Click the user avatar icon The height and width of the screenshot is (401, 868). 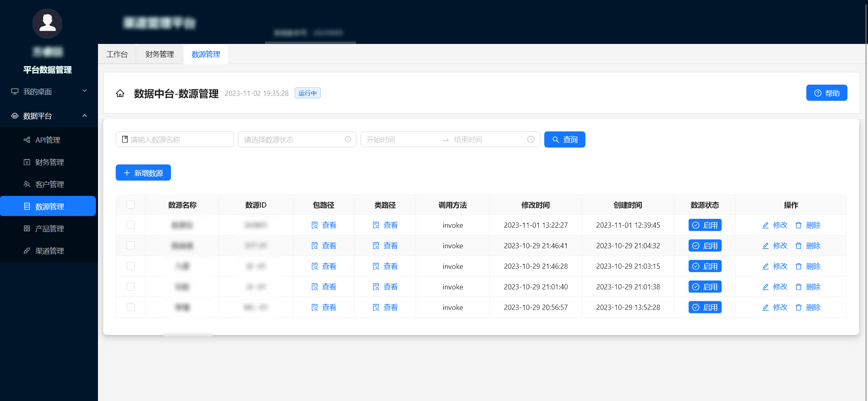(47, 23)
